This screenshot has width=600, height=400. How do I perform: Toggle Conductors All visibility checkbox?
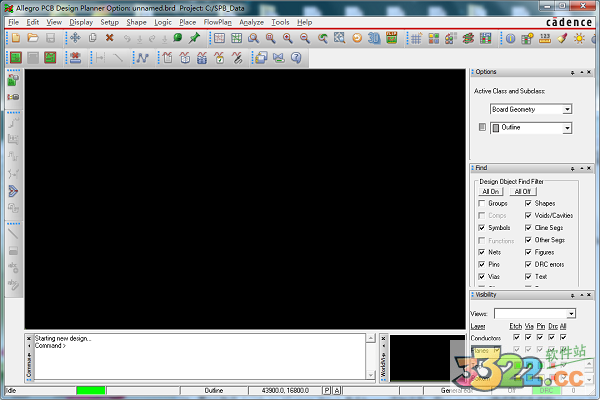coord(563,337)
